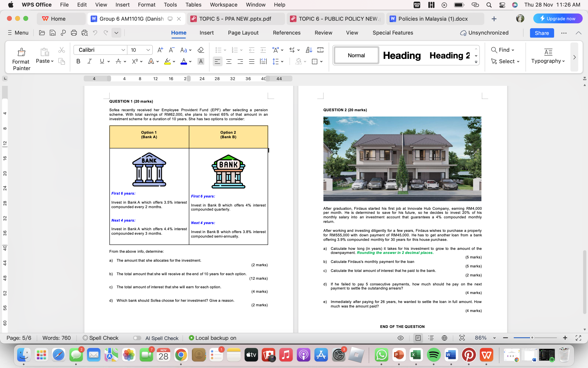Open the Review ribbon tab

pos(323,33)
